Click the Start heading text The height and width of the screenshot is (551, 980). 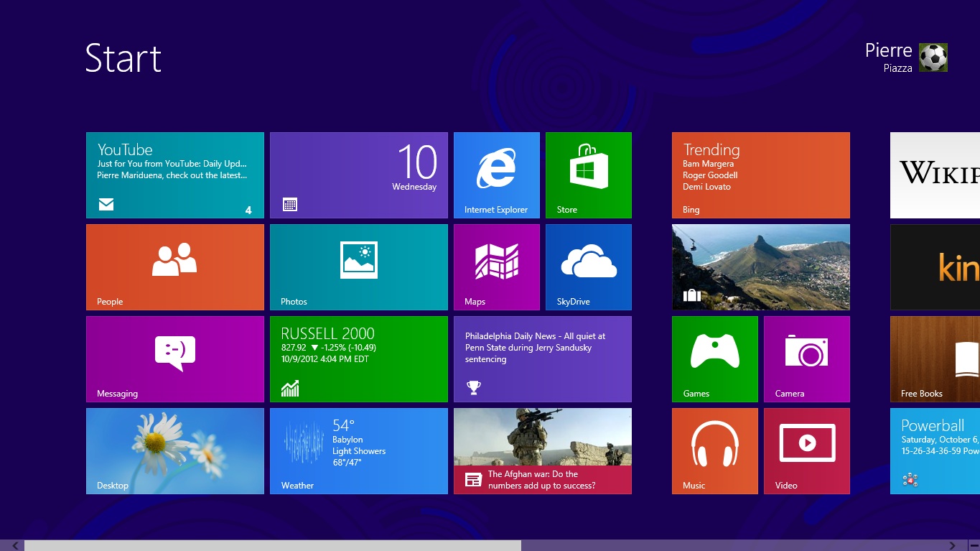pos(123,57)
